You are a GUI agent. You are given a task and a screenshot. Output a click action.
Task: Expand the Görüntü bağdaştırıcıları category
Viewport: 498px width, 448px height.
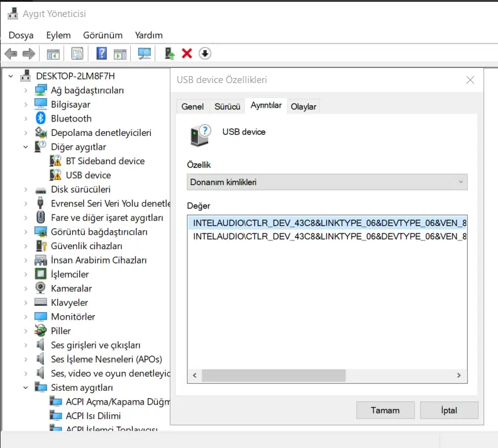(x=26, y=232)
